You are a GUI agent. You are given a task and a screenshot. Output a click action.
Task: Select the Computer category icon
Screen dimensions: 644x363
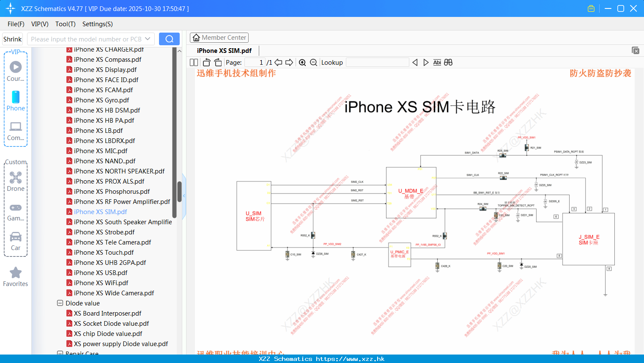tap(16, 126)
